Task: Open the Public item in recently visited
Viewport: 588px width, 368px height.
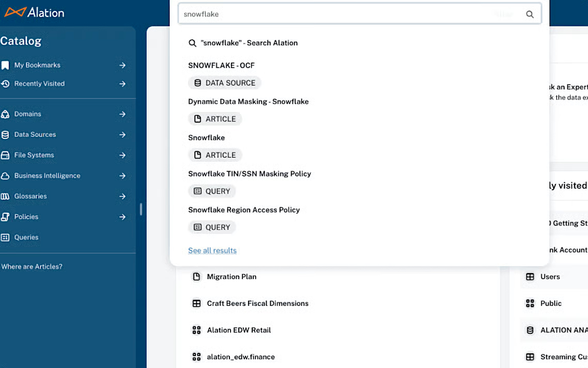Action: (551, 303)
